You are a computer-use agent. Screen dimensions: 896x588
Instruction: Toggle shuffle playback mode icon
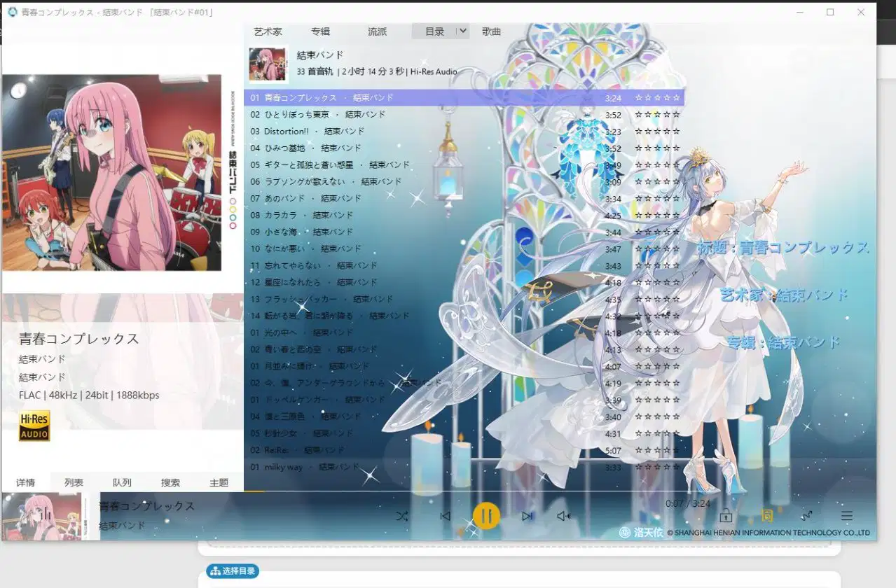point(402,516)
